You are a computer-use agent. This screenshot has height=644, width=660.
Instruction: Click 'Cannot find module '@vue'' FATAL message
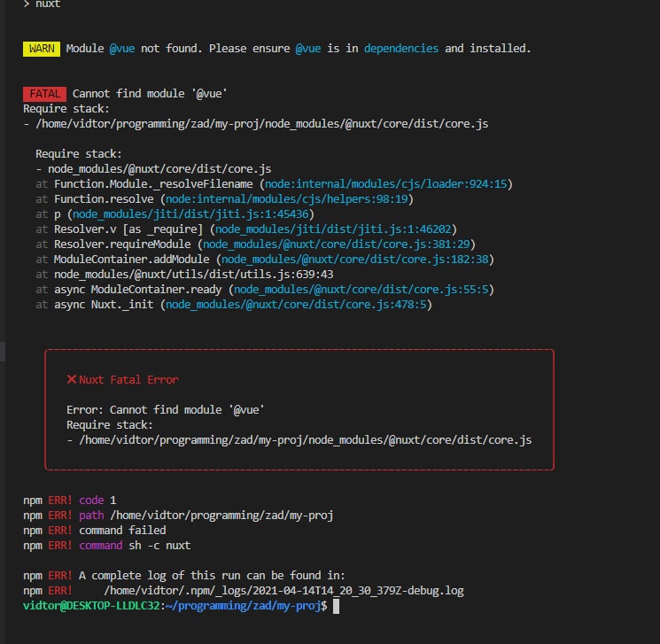point(150,94)
